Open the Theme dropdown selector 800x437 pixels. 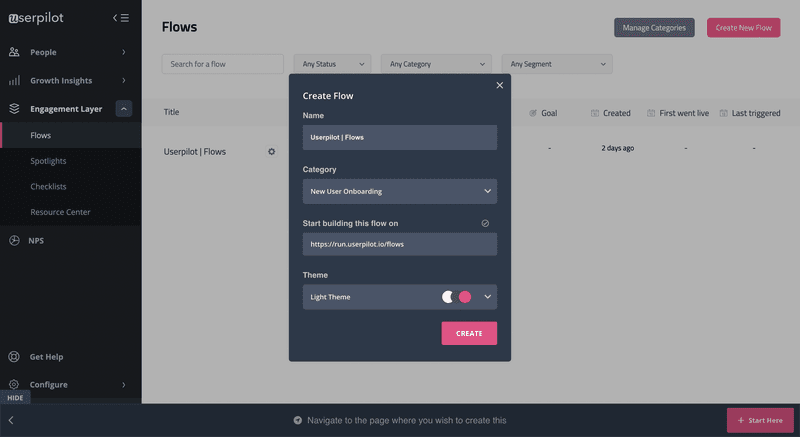487,297
